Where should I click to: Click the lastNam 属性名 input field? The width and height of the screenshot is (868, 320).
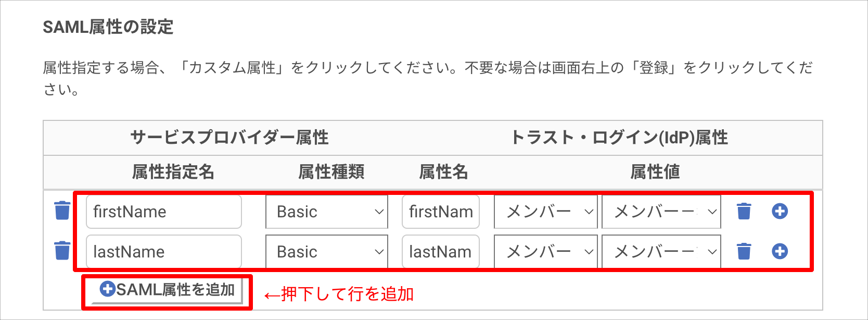coord(441,252)
